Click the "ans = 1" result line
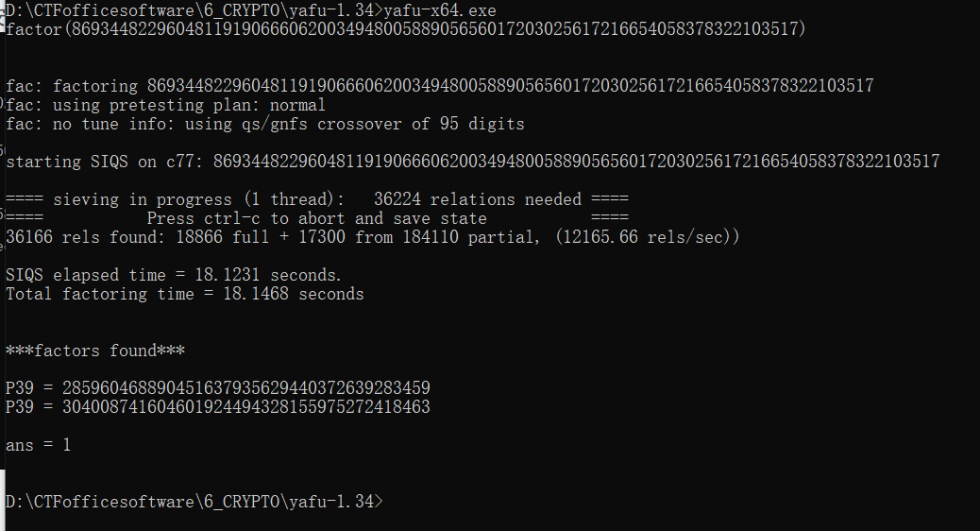 coord(38,445)
